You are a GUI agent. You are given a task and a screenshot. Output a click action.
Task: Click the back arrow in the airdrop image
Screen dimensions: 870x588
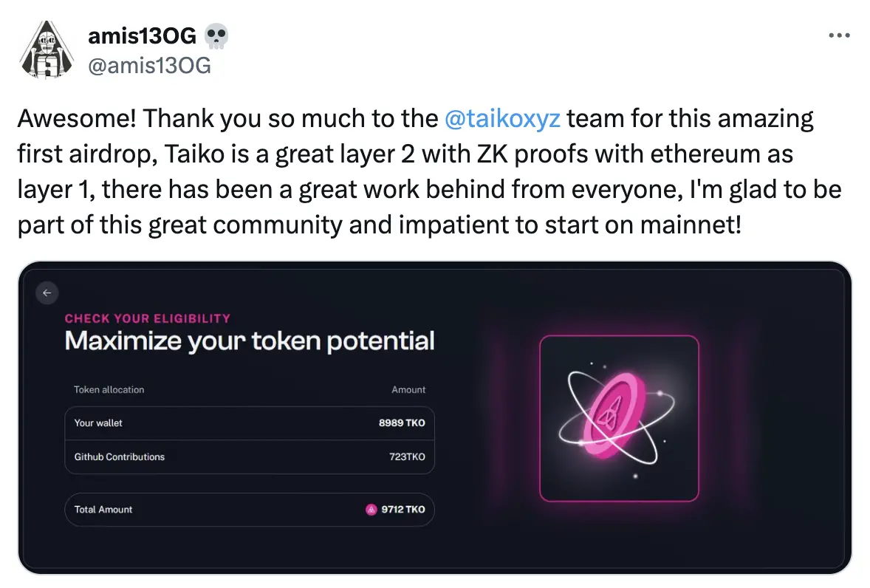click(x=47, y=293)
